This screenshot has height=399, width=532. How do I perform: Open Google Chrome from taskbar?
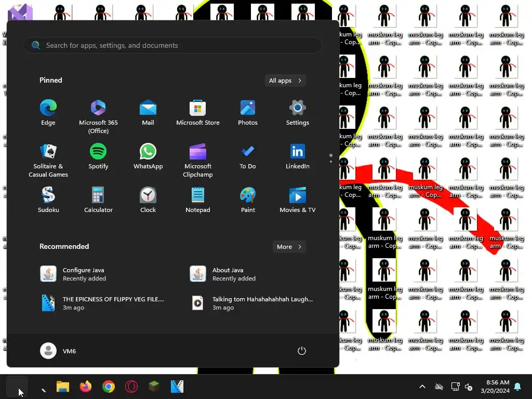coord(109,387)
